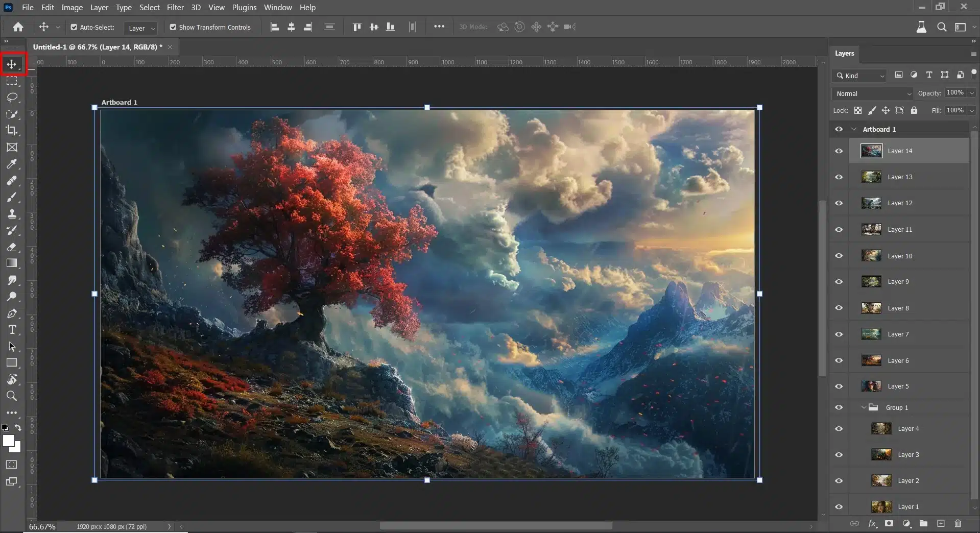Open the Opacity slider dropdown arrow

(x=972, y=93)
